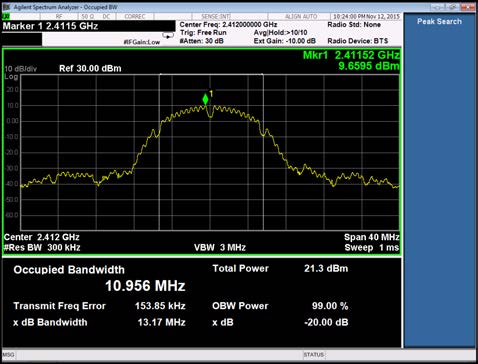This screenshot has width=478, height=364.
Task: Click the 99.00 % OBW power value
Action: (x=330, y=306)
